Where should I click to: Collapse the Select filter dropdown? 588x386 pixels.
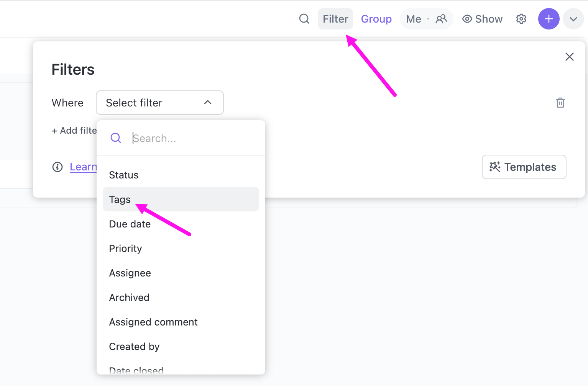point(208,103)
